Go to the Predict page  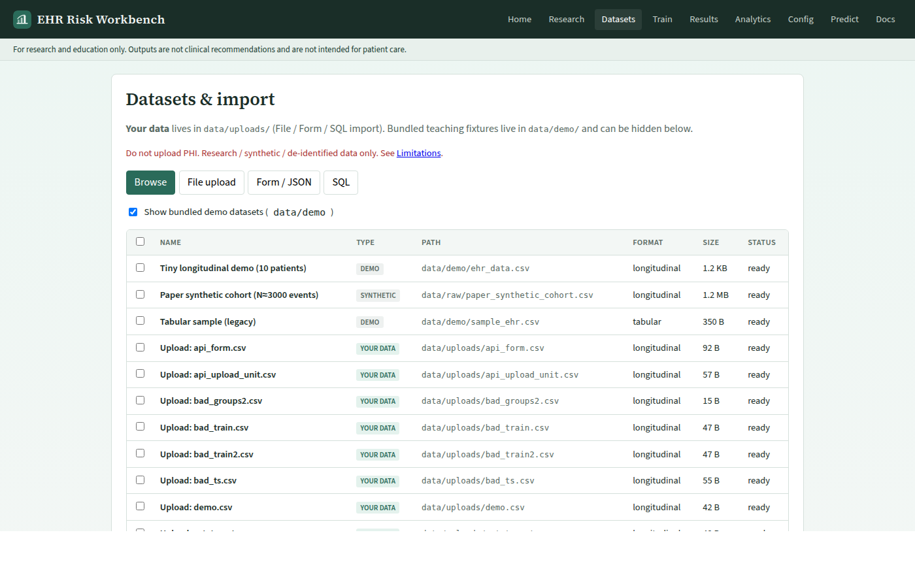(844, 20)
